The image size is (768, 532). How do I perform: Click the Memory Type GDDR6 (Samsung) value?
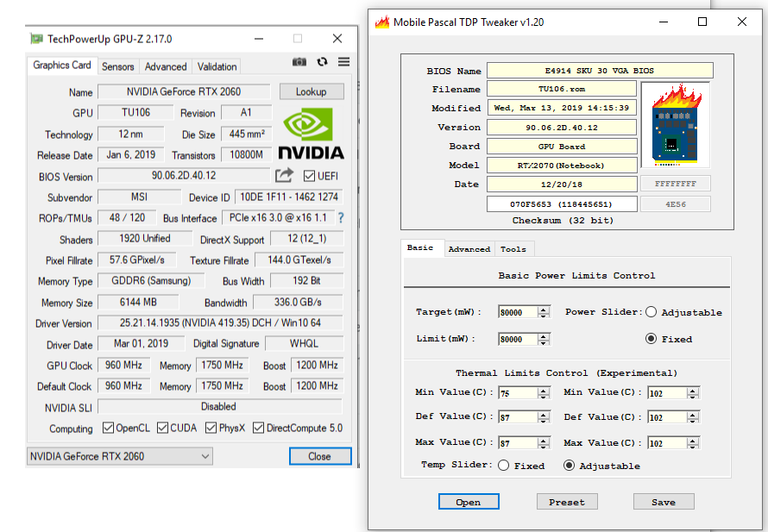[151, 280]
